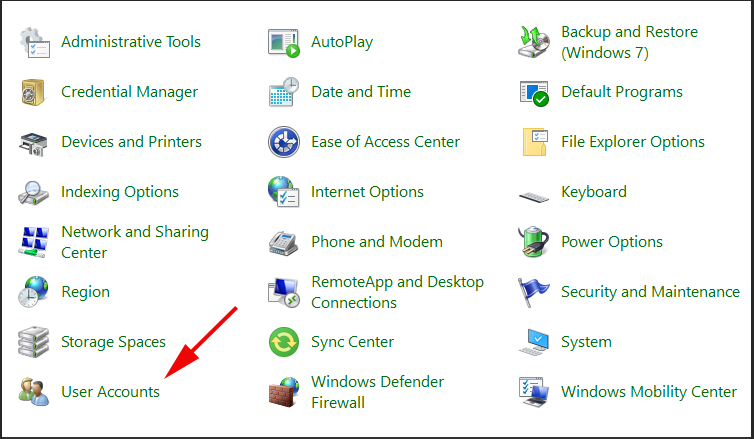The height and width of the screenshot is (439, 754).
Task: Open the Administrative Tools gear icon
Action: pos(35,42)
